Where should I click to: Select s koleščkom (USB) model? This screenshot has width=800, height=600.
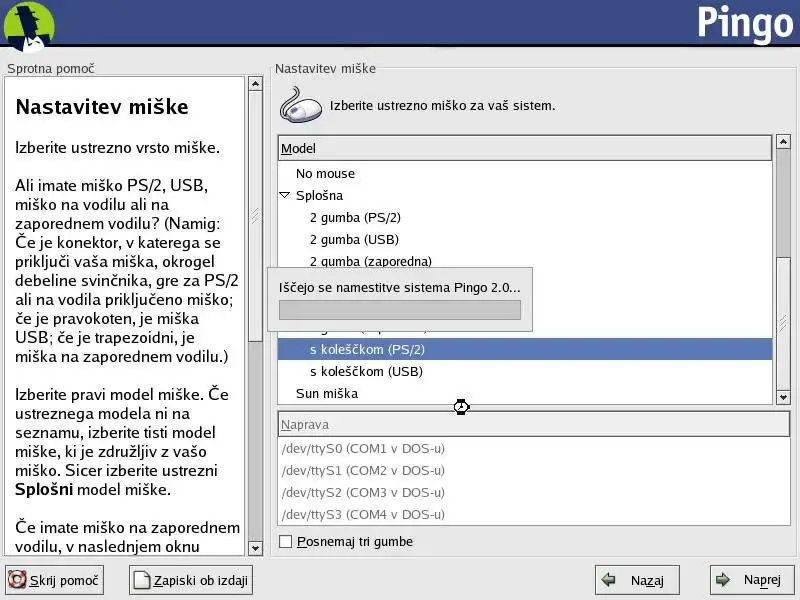coord(524,371)
